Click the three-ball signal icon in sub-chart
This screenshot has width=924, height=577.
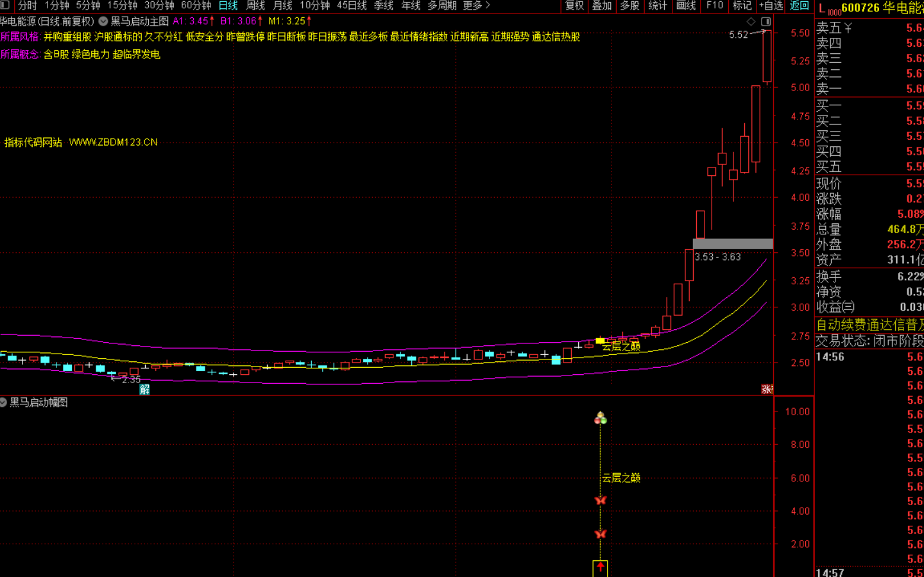pos(600,418)
